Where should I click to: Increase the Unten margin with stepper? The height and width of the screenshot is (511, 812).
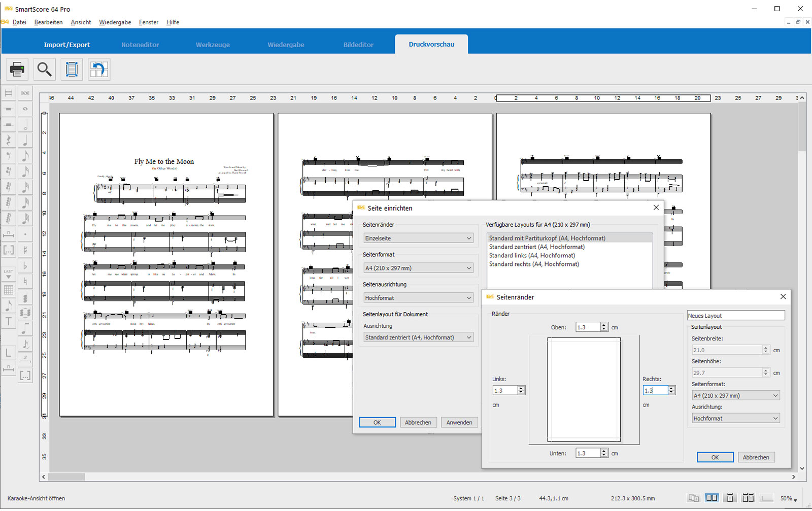[x=604, y=451]
